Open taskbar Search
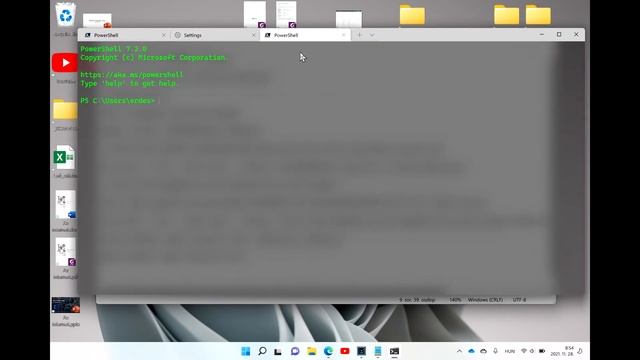Screen dimensions: 640x360 click(262, 351)
